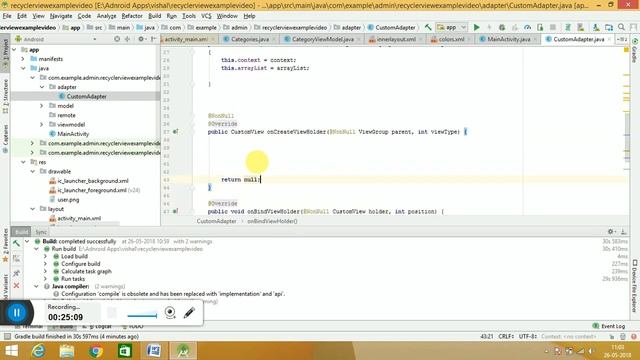The width and height of the screenshot is (640, 360).
Task: Switch to CategoryViewModel.java tab
Action: click(322, 39)
